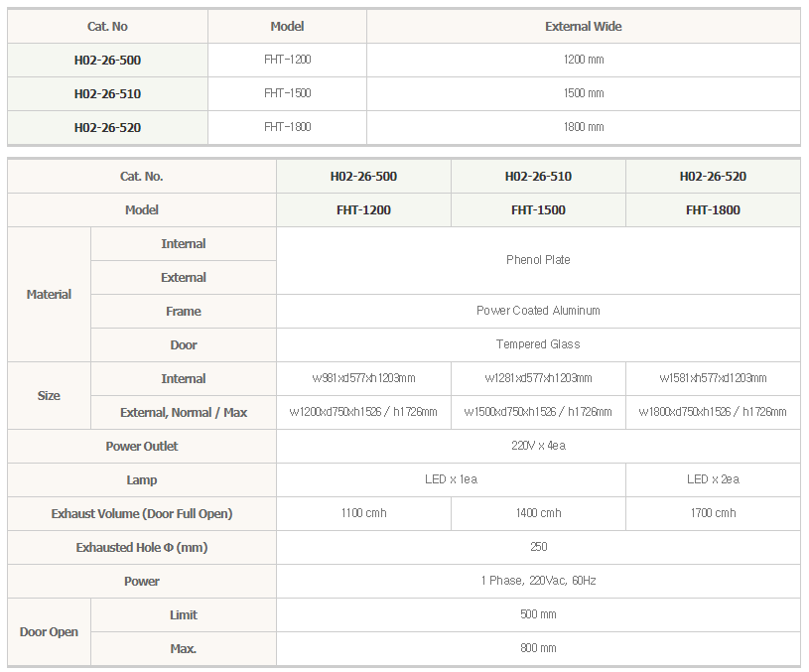The image size is (809, 672).
Task: Click the 'H02-26-510' cell in top table
Action: (107, 94)
